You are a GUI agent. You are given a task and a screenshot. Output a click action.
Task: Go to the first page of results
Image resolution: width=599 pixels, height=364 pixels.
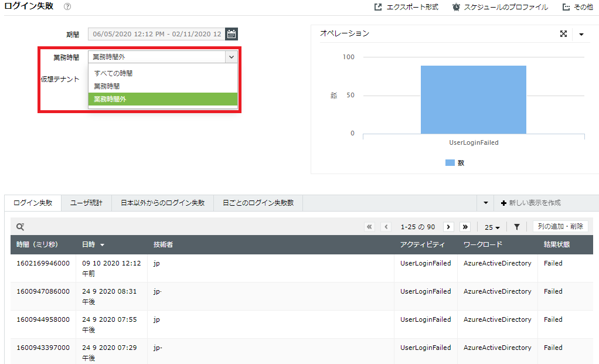pyautogui.click(x=369, y=227)
